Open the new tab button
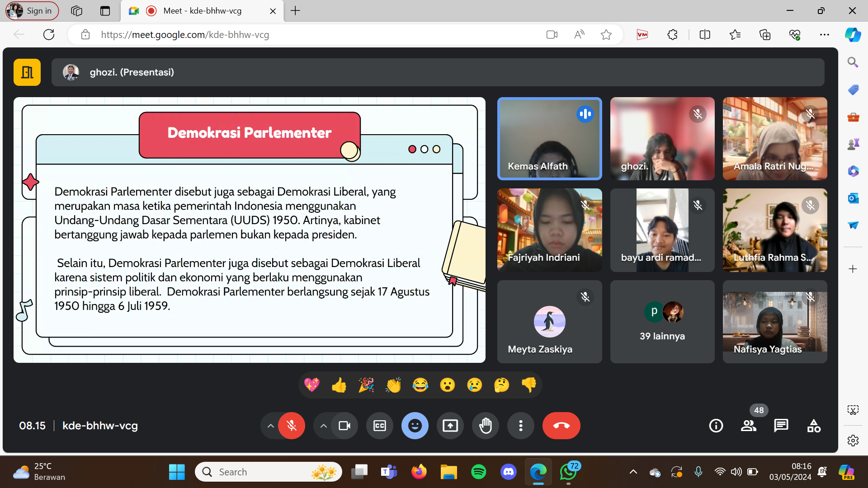This screenshot has width=868, height=488. pyautogui.click(x=295, y=11)
